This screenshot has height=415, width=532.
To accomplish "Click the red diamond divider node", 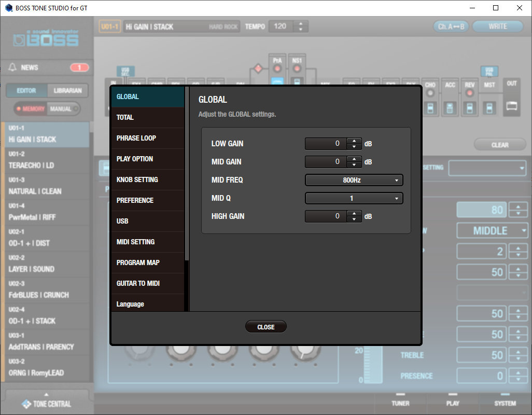I will 258,68.
